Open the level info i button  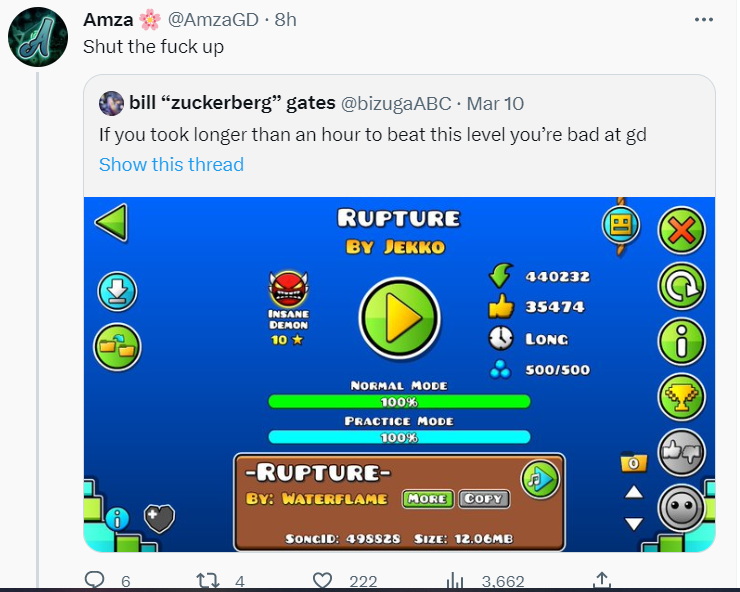tap(681, 341)
